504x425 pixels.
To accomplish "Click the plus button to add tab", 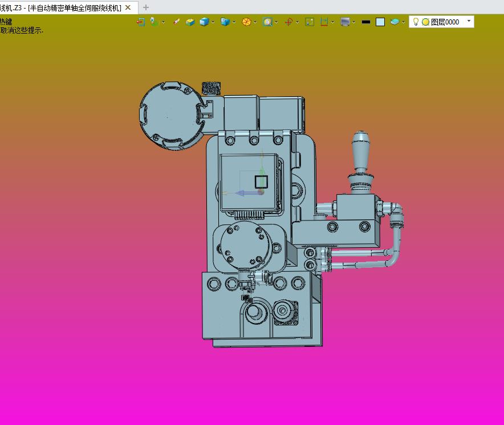I will tap(146, 7).
